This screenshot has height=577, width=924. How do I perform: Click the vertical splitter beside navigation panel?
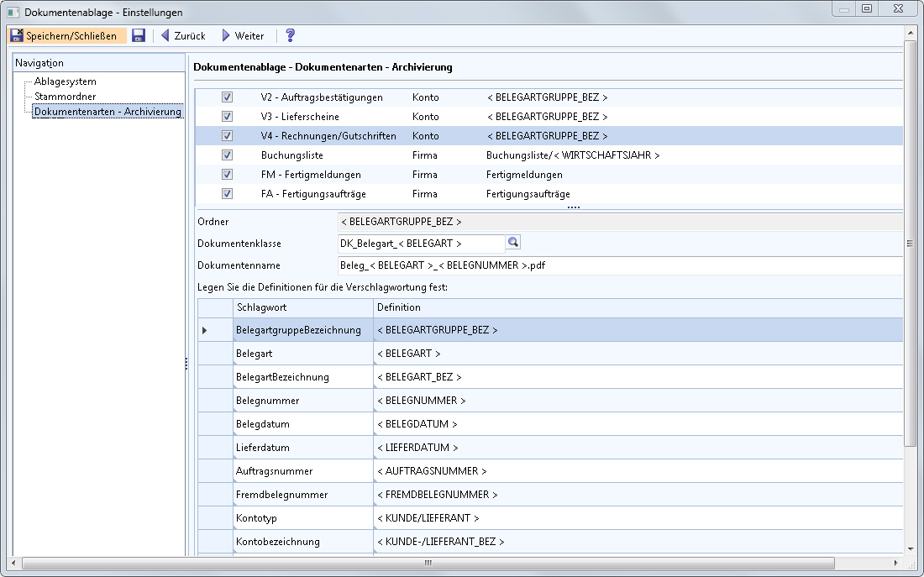(186, 363)
